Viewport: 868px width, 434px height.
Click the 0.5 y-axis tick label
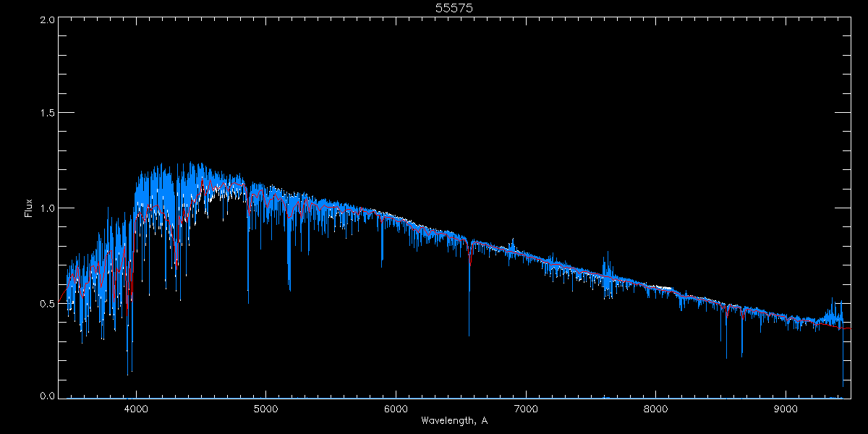point(48,303)
